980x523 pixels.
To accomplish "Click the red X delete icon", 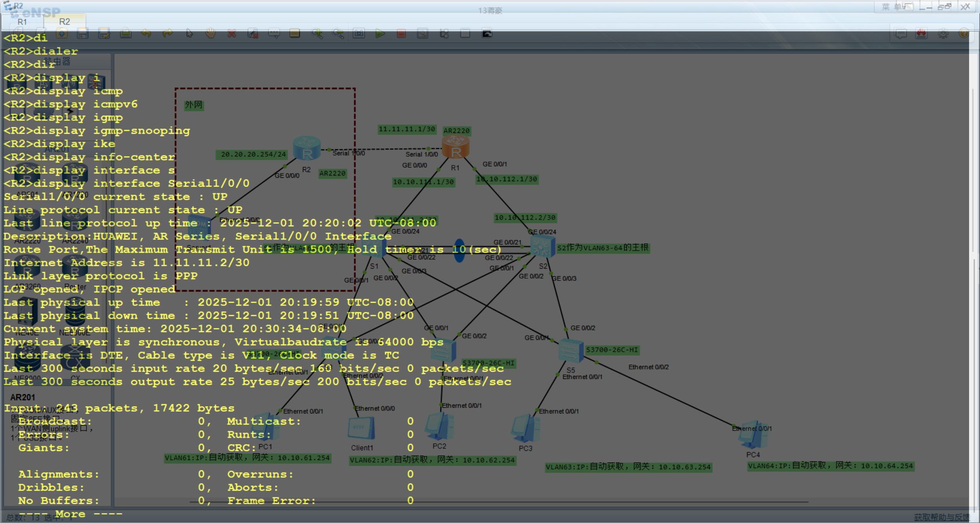I will pyautogui.click(x=232, y=34).
